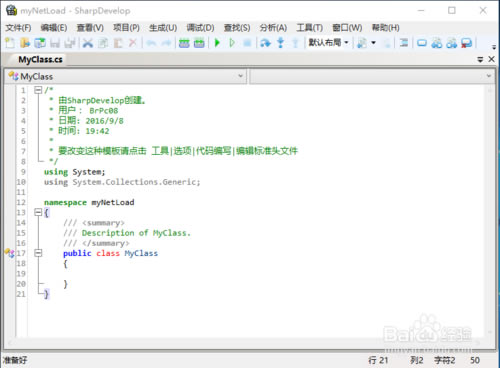
Task: Go to next bookmark binoculars icon
Action: (x=452, y=43)
